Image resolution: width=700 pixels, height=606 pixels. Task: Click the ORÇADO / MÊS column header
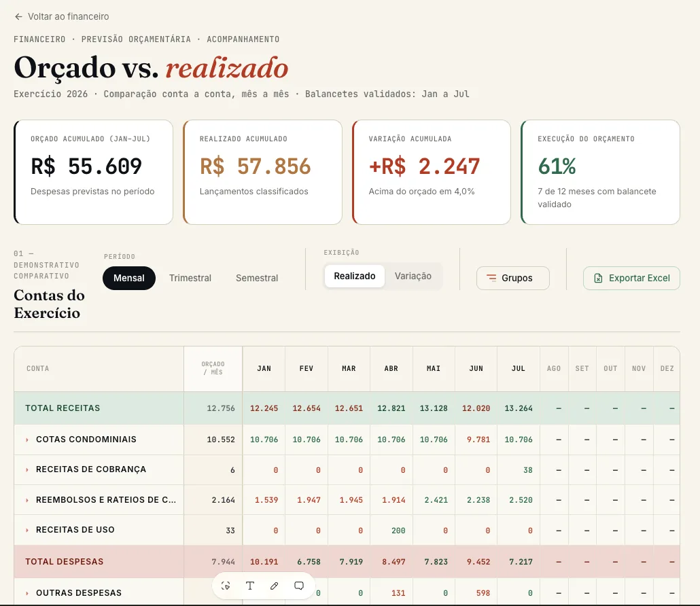[x=213, y=368]
